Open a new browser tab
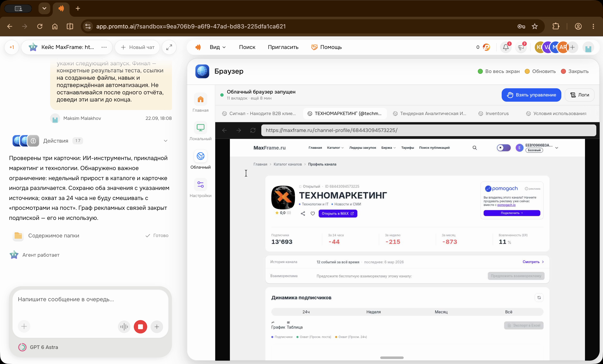Viewport: 603px width, 364px height. pyautogui.click(x=78, y=9)
